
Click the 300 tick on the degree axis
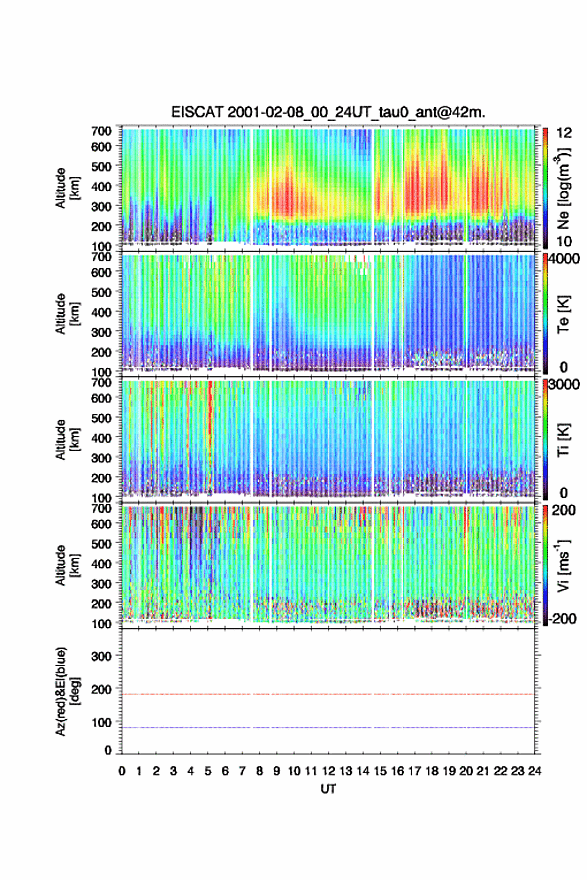pos(101,656)
